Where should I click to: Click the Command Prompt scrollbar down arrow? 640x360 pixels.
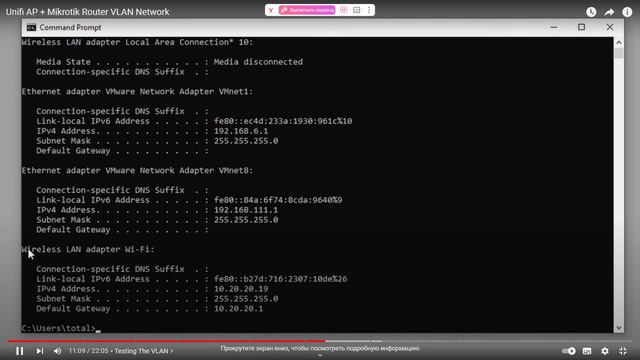pyautogui.click(x=619, y=327)
